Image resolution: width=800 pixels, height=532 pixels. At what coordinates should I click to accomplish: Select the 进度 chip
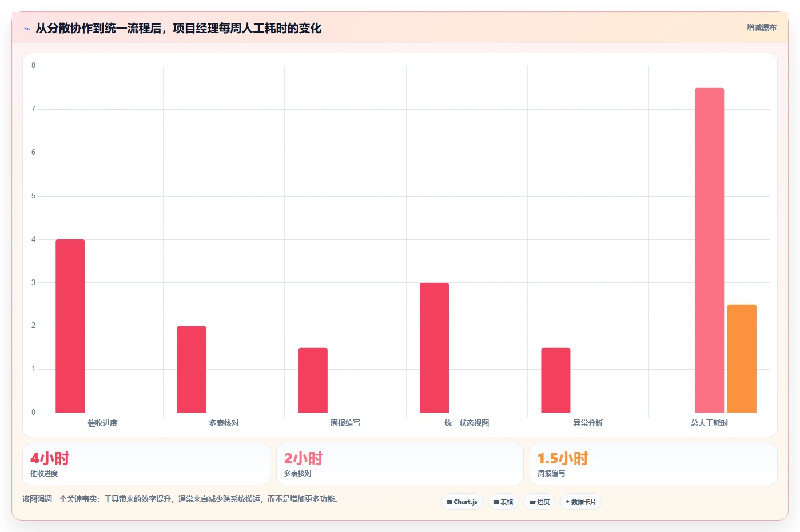point(539,502)
